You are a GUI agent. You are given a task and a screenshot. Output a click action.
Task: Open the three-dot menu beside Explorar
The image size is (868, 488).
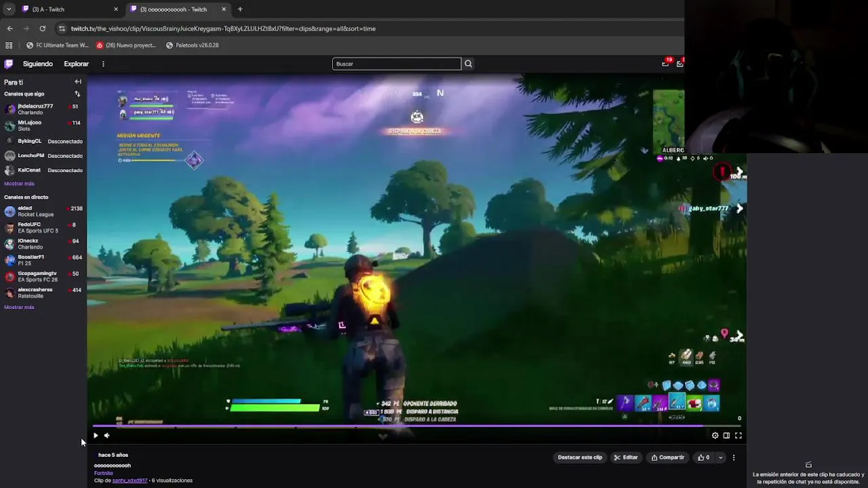pos(103,64)
